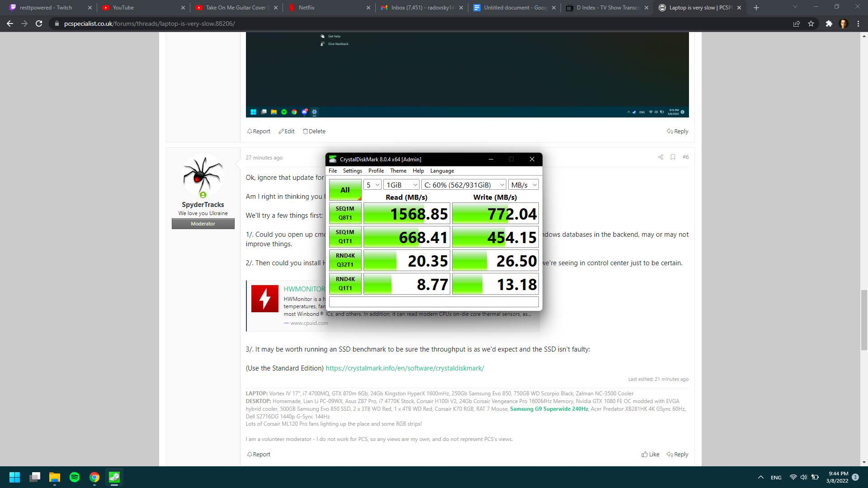Image resolution: width=868 pixels, height=488 pixels.
Task: Close the Take On Me Guitar Cover tab
Action: 276,8
